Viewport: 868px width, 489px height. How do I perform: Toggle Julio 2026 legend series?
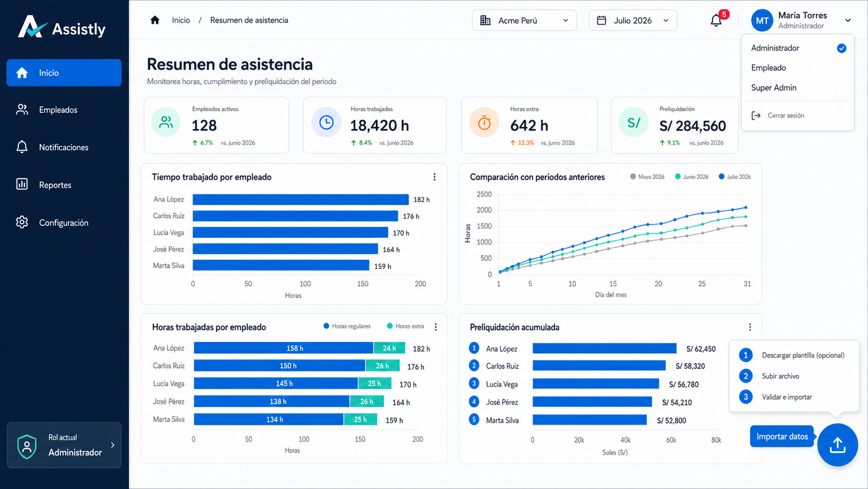click(x=735, y=177)
